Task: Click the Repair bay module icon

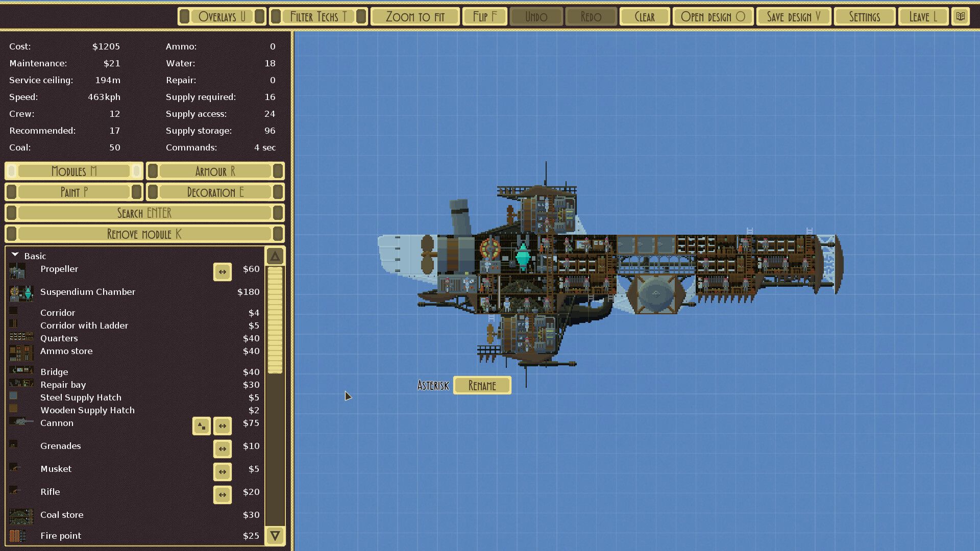Action: pos(21,385)
